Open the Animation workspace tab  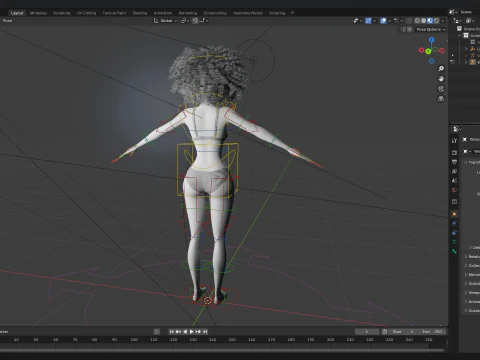tap(163, 13)
